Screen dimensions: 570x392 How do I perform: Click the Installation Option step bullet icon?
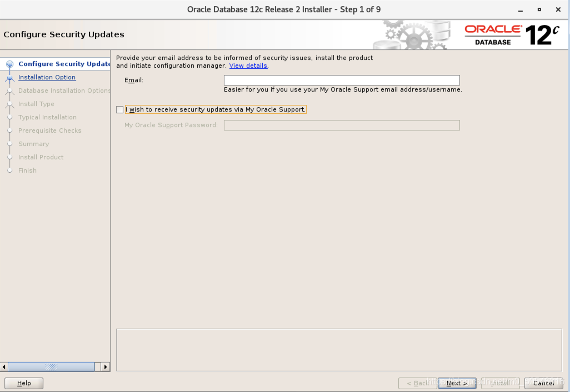coord(10,77)
